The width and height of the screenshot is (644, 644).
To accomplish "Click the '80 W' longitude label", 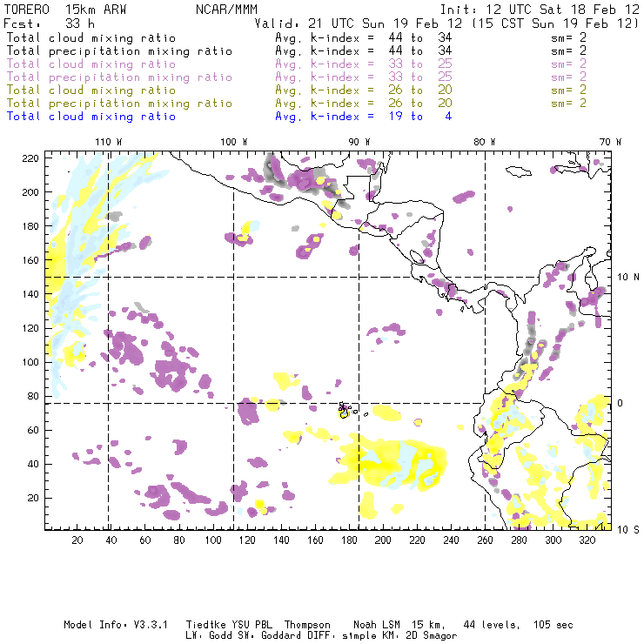I will coord(484,142).
